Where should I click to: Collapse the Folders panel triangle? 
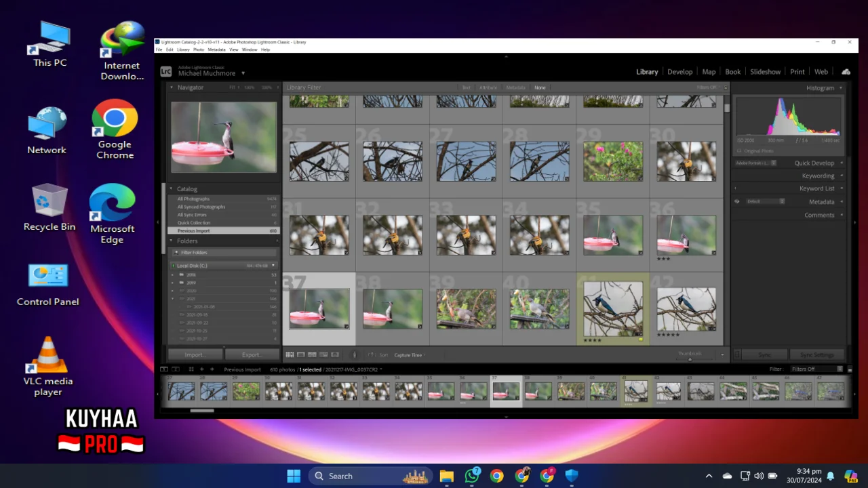coord(172,241)
